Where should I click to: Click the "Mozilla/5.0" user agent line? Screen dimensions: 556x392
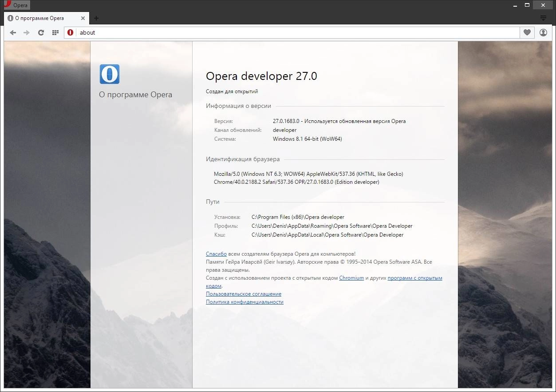308,174
